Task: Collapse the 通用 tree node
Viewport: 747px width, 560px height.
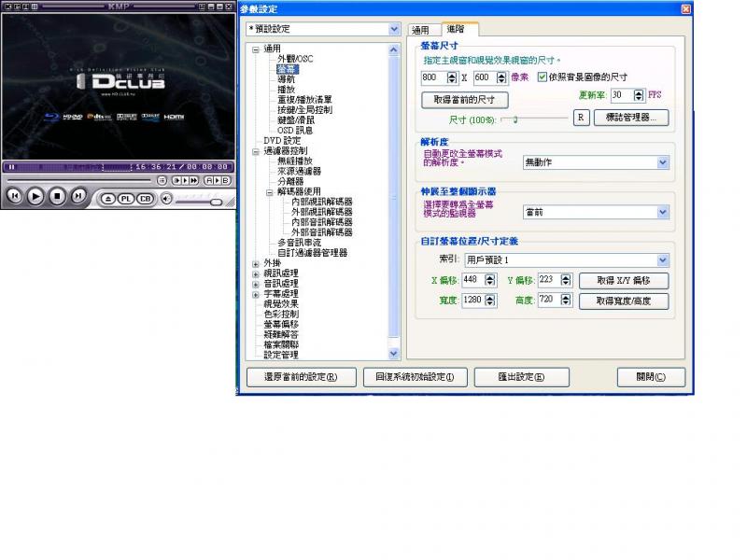Action: (x=256, y=49)
